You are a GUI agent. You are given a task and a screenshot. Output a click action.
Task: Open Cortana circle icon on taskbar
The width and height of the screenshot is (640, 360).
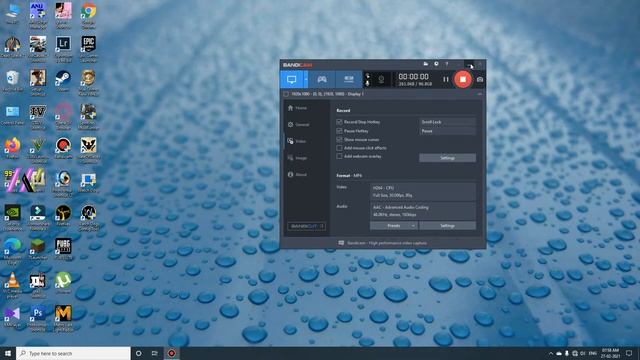(139, 353)
